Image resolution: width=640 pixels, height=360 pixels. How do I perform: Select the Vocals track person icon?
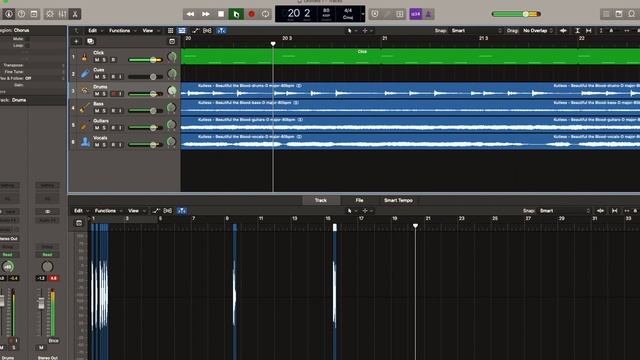(x=85, y=142)
